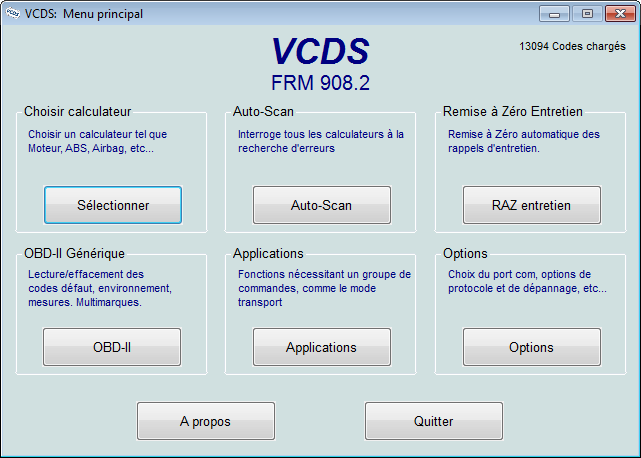Close the VCDS Menu principal window
Image resolution: width=641 pixels, height=458 pixels.
[620, 14]
